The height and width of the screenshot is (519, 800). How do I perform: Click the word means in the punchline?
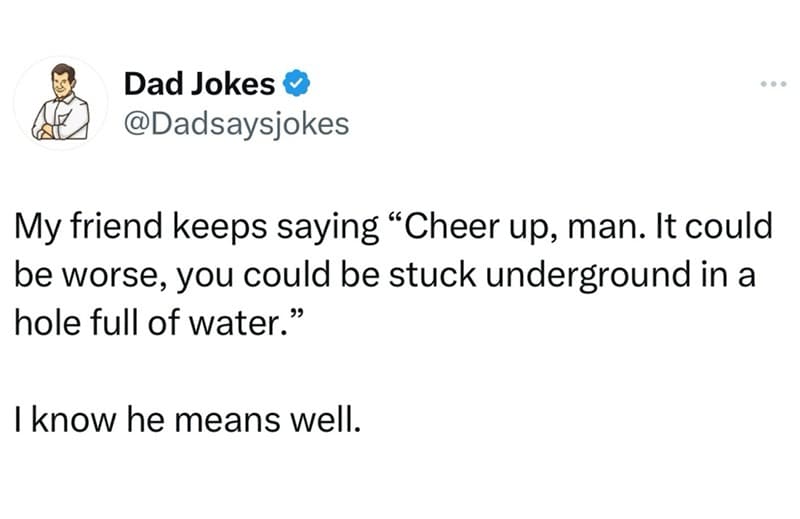227,422
